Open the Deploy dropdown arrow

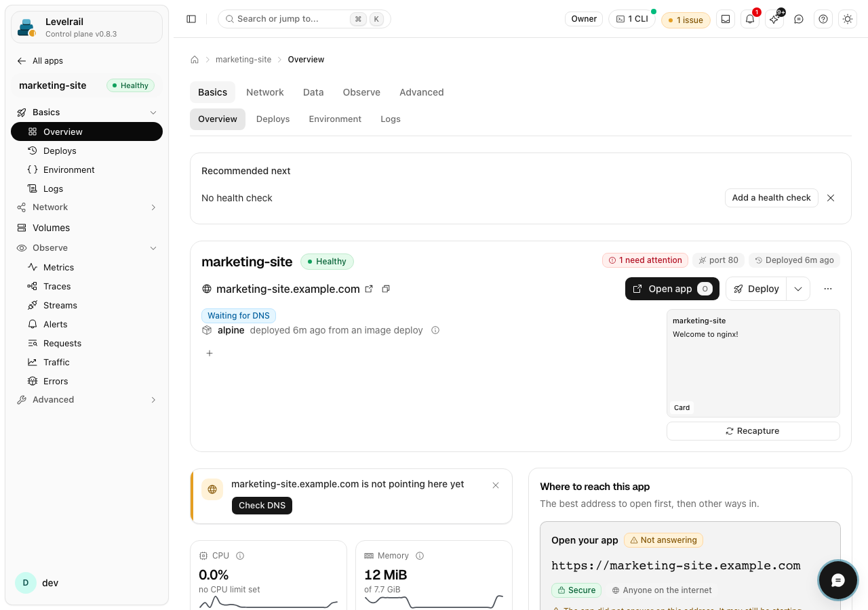(x=798, y=289)
